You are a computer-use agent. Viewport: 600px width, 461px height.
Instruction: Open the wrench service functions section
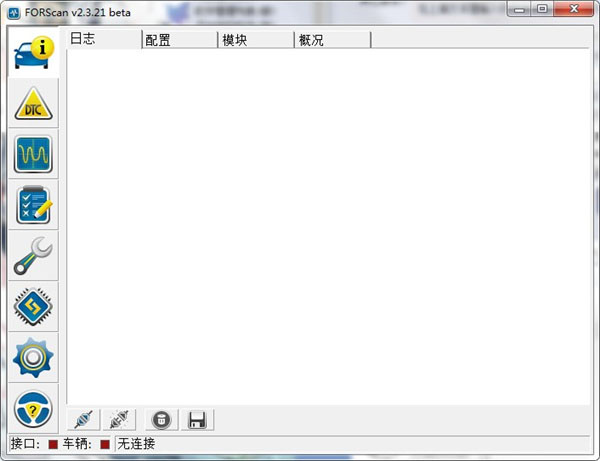click(33, 256)
